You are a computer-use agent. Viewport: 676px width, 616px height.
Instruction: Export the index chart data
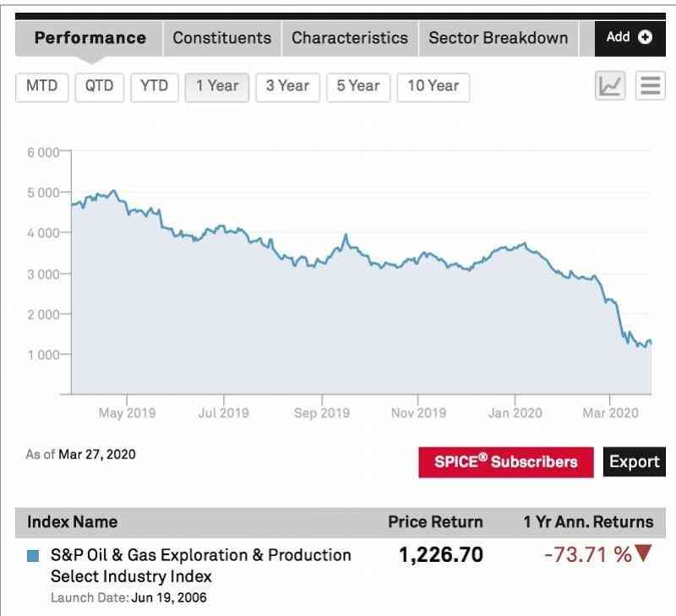(634, 461)
